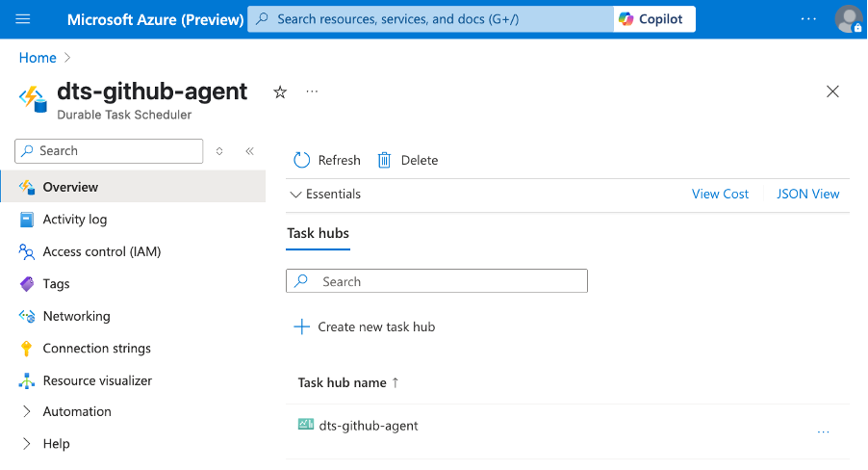Open the Activity log sidebar item
Image resolution: width=868 pixels, height=470 pixels.
coord(133,220)
